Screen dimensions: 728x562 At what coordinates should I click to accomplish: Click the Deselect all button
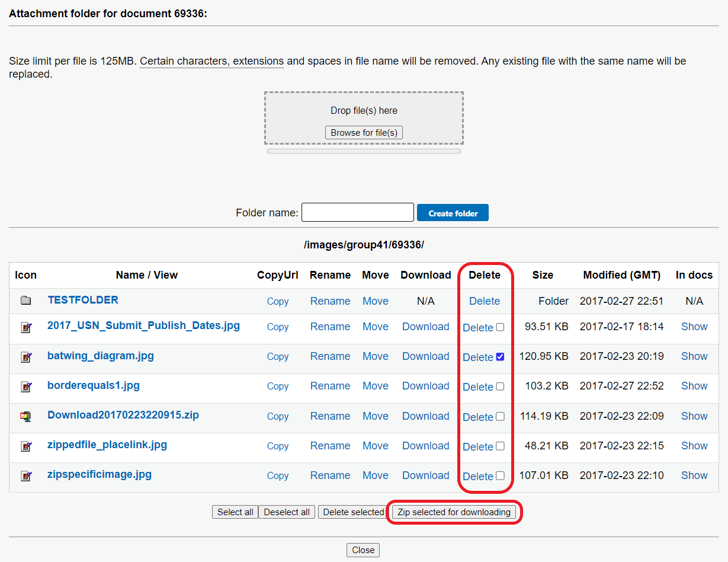(x=287, y=512)
